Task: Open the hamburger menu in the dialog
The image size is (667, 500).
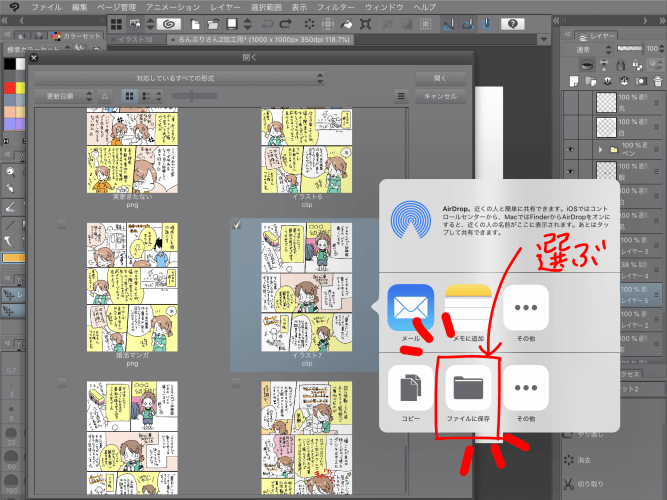Action: (x=401, y=97)
